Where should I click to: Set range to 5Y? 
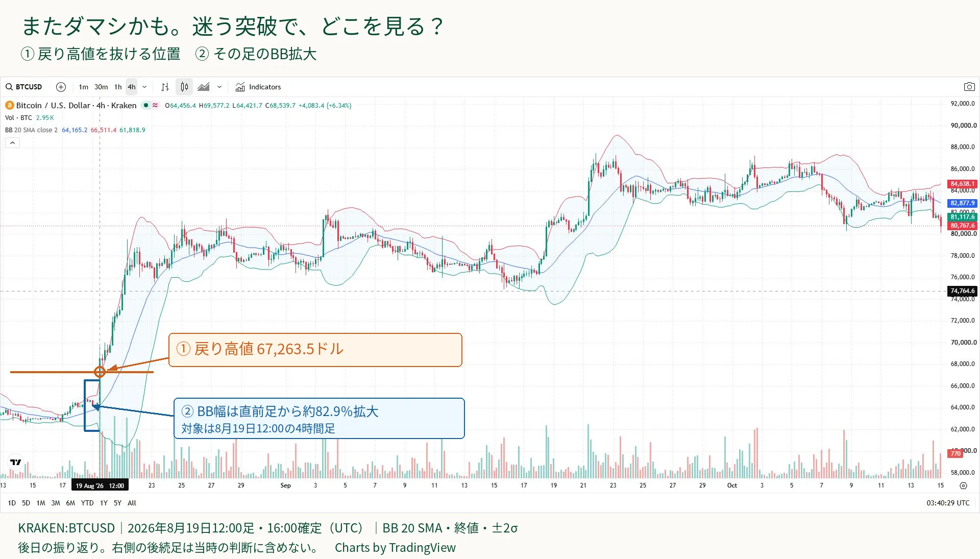(x=117, y=503)
